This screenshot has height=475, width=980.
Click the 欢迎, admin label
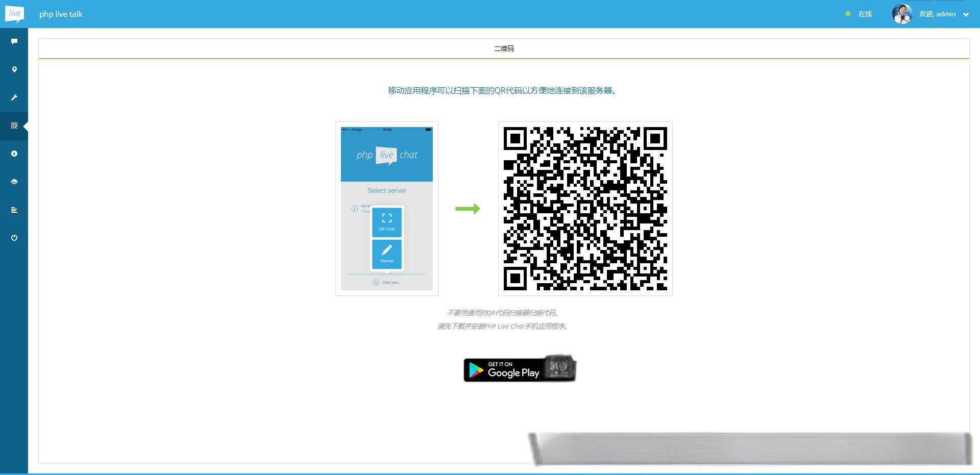pos(937,14)
